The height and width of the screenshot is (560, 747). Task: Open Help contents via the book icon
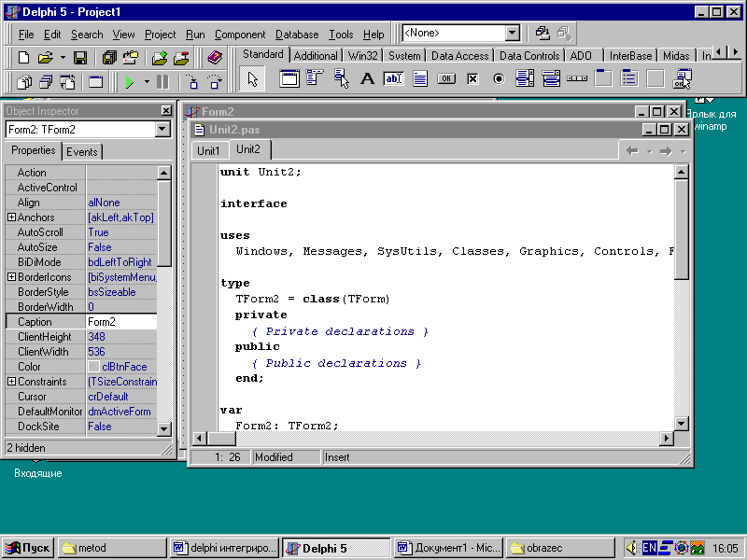point(215,58)
